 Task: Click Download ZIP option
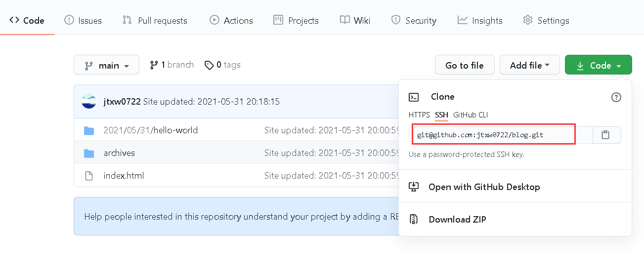[457, 220]
